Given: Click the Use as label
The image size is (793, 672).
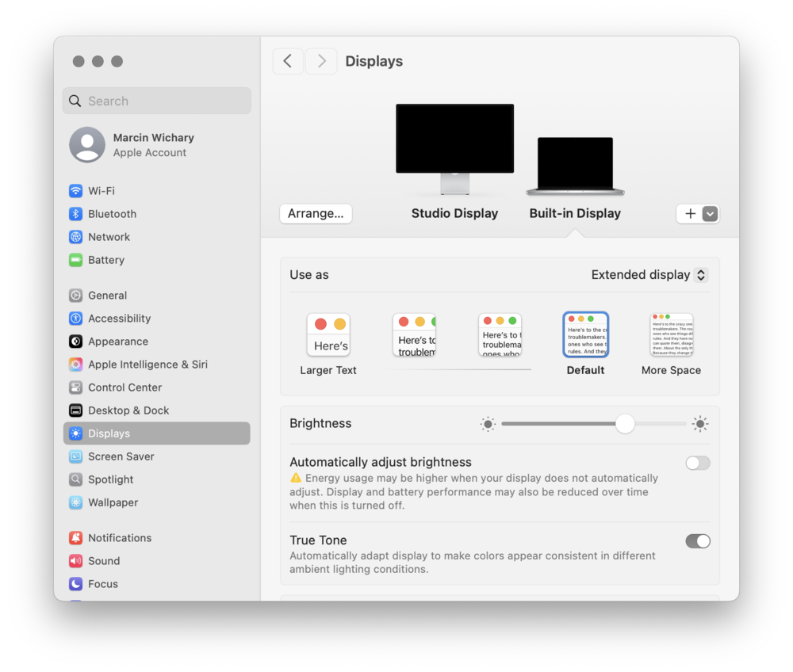Looking at the screenshot, I should click(x=309, y=275).
